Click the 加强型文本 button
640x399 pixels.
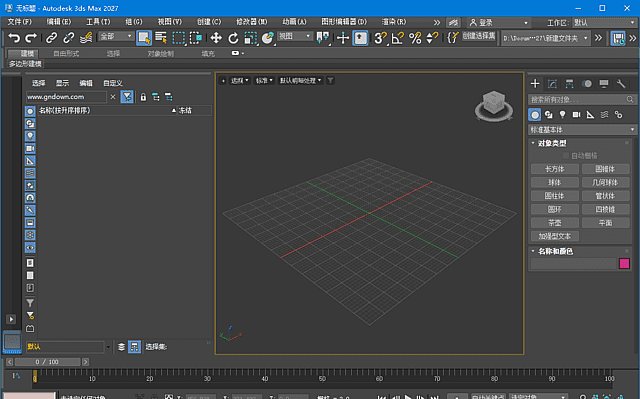(x=555, y=236)
